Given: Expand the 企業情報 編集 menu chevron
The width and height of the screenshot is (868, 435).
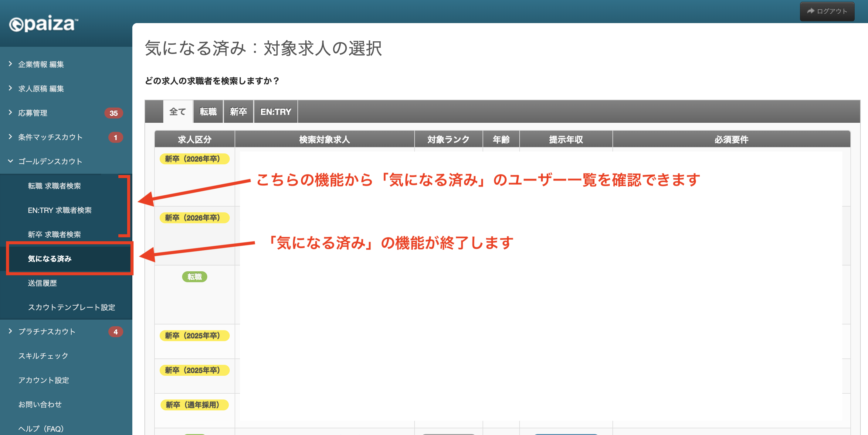Looking at the screenshot, I should [10, 64].
